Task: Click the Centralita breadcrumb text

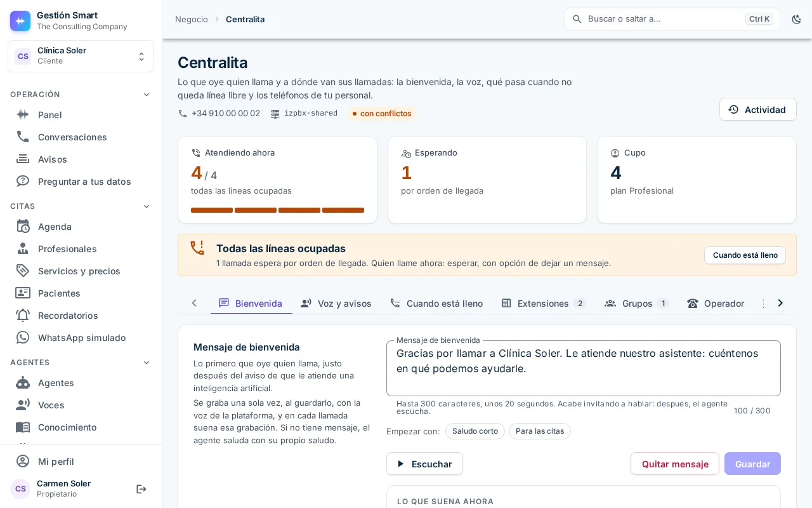Action: tap(246, 19)
